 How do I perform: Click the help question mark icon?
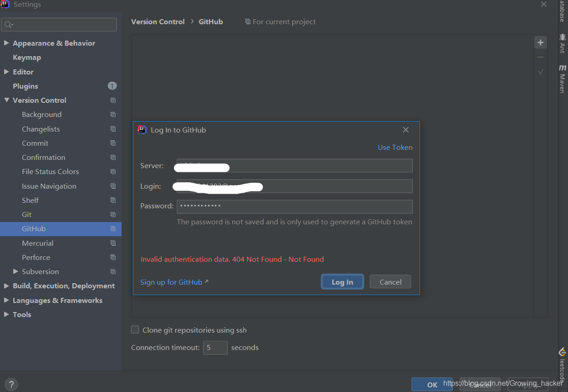click(11, 384)
